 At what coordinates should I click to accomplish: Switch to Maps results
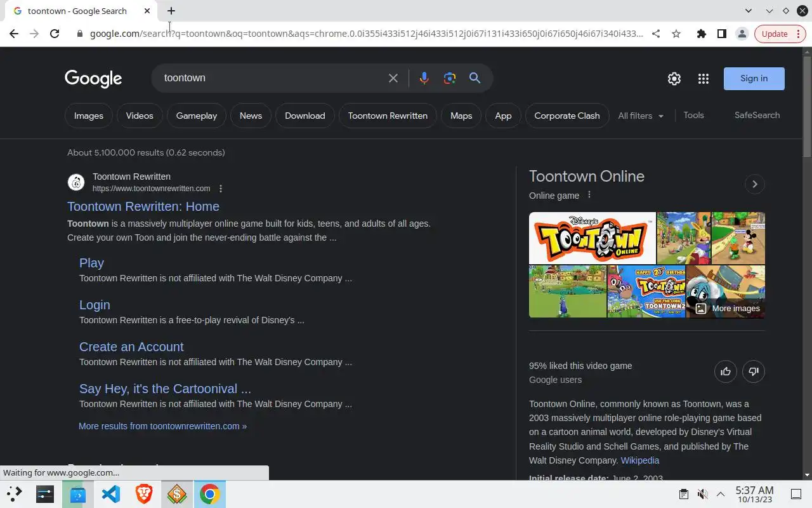pos(461,116)
